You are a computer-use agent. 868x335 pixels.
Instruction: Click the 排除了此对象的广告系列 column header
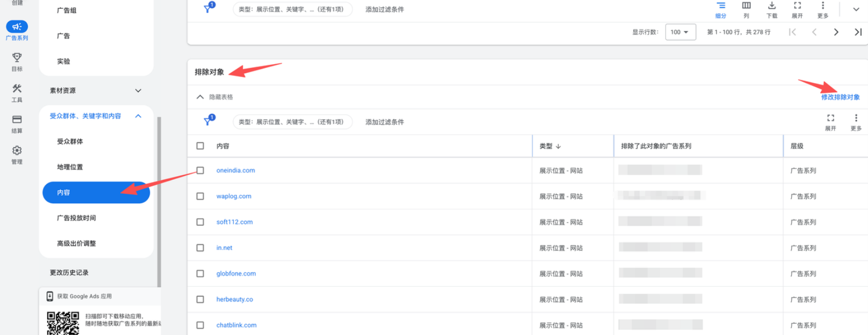tap(656, 146)
